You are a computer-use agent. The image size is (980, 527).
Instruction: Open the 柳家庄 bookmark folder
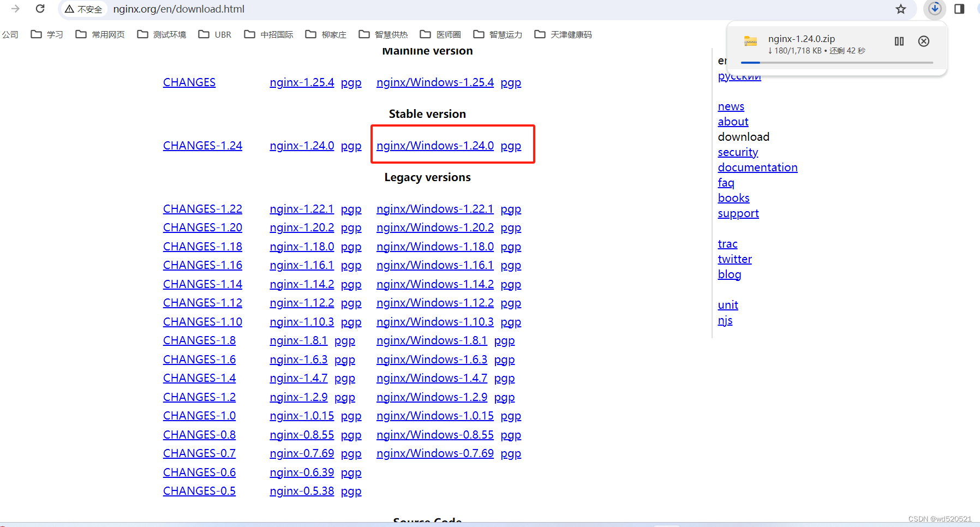[326, 34]
